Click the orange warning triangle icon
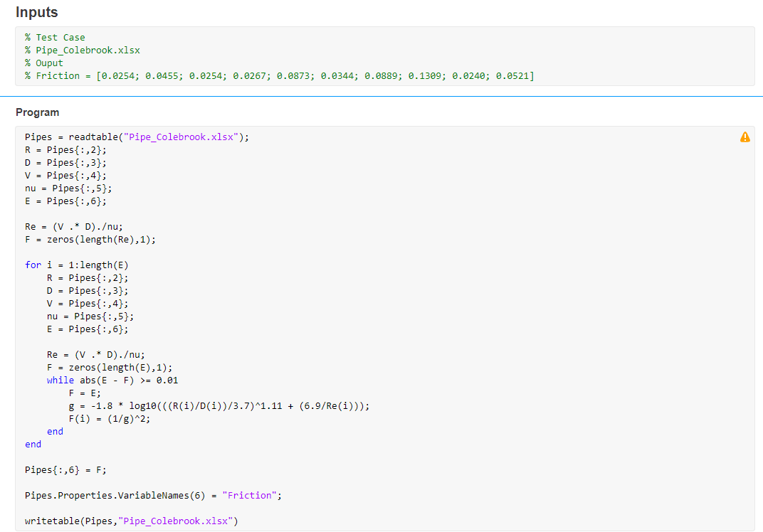This screenshot has width=763, height=532. 745,137
